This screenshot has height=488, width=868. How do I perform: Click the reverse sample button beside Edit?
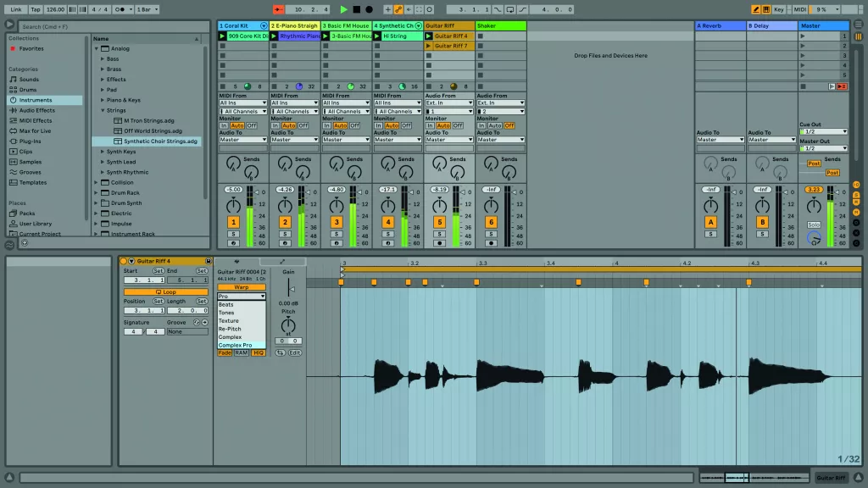(281, 352)
